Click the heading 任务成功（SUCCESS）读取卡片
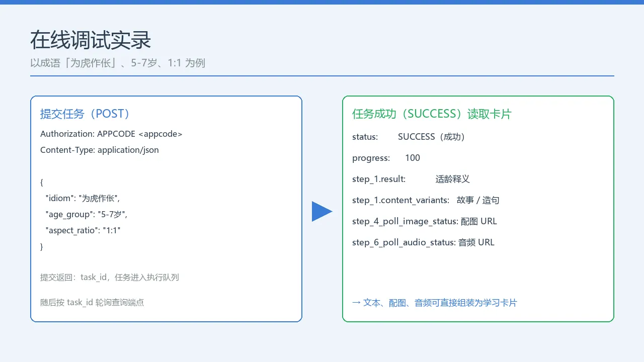Image resolution: width=644 pixels, height=362 pixels. [x=432, y=114]
